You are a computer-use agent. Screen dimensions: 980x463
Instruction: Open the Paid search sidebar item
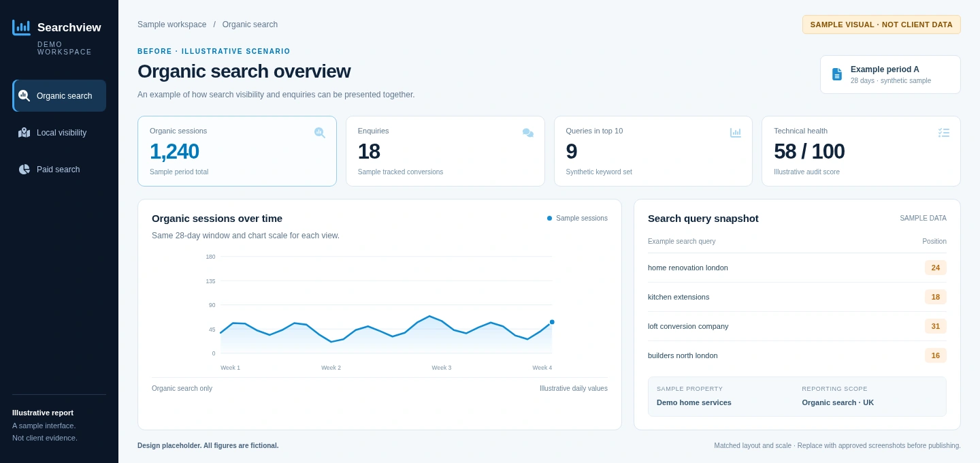point(59,170)
